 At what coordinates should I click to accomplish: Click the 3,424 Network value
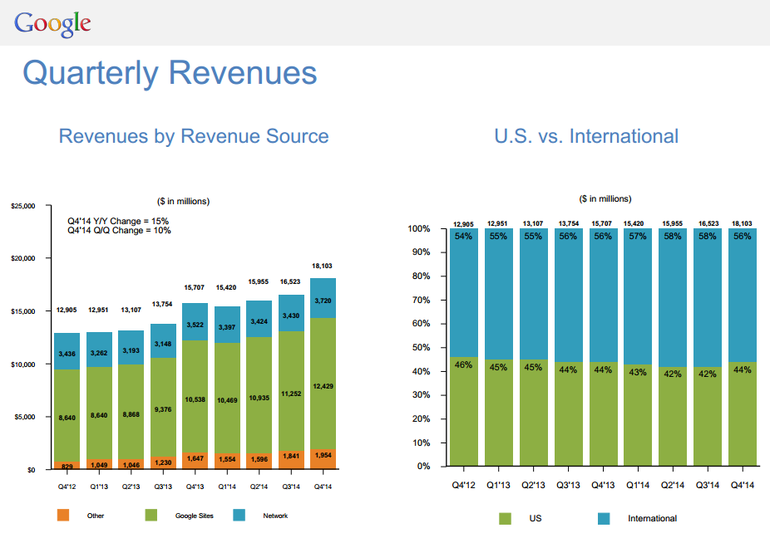pyautogui.click(x=259, y=321)
